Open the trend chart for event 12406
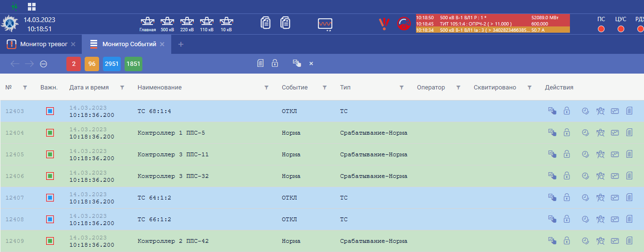The width and height of the screenshot is (644, 252). (615, 176)
